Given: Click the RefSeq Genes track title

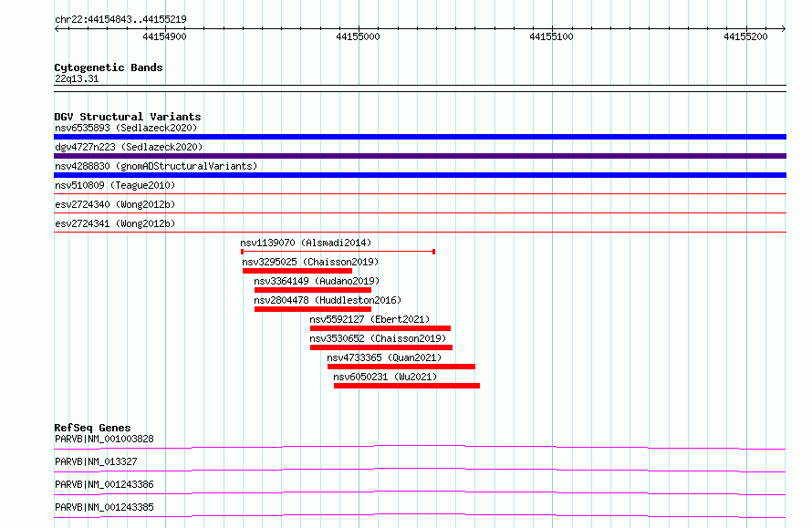Looking at the screenshot, I should (x=92, y=428).
